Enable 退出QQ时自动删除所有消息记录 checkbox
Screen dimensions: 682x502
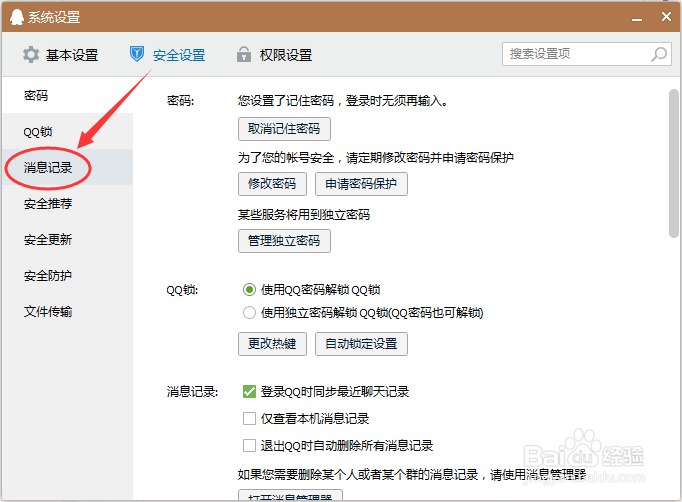point(249,445)
